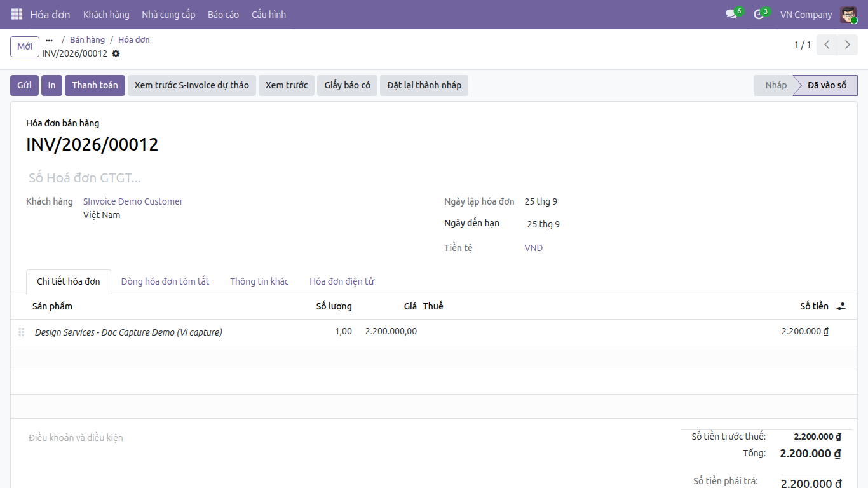This screenshot has width=868, height=488.
Task: Switch to Hóa đơn điện tử tab
Action: (x=342, y=281)
